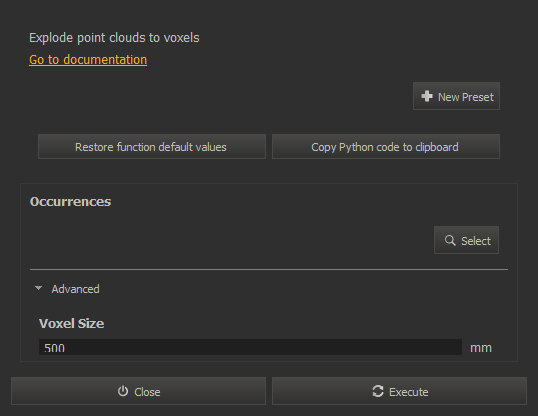
Task: Focus the Voxel Size input field
Action: coord(250,347)
